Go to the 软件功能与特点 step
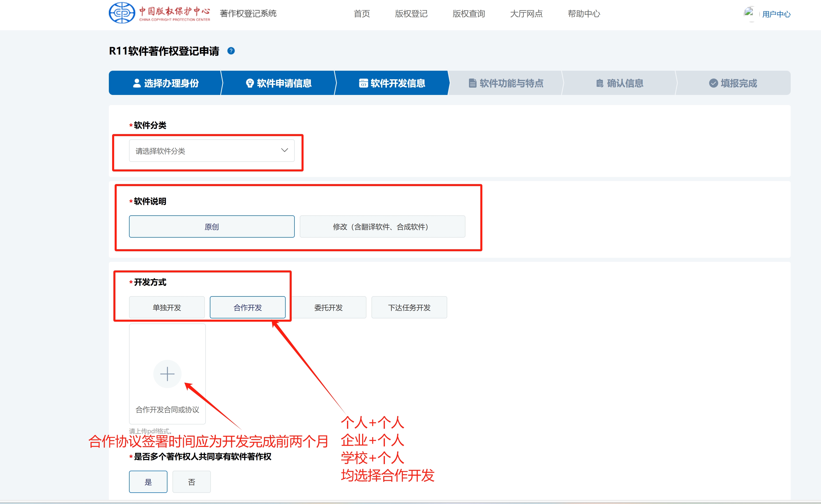The width and height of the screenshot is (821, 504). point(506,83)
